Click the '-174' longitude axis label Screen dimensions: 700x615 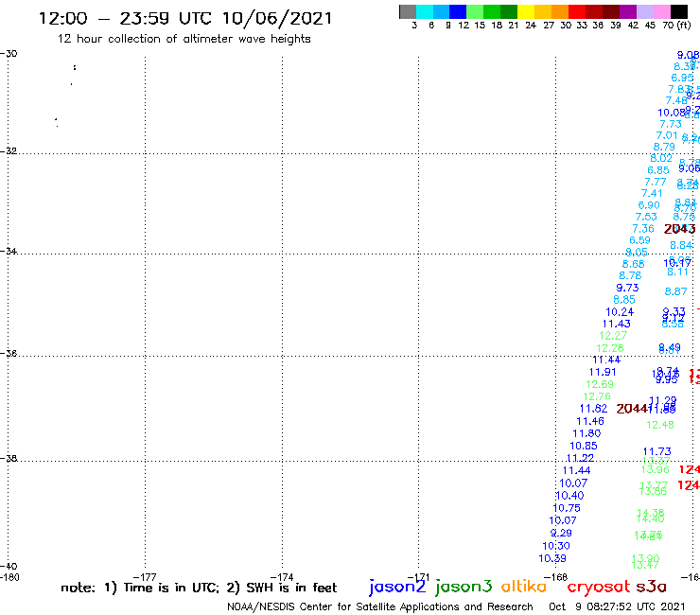[282, 577]
